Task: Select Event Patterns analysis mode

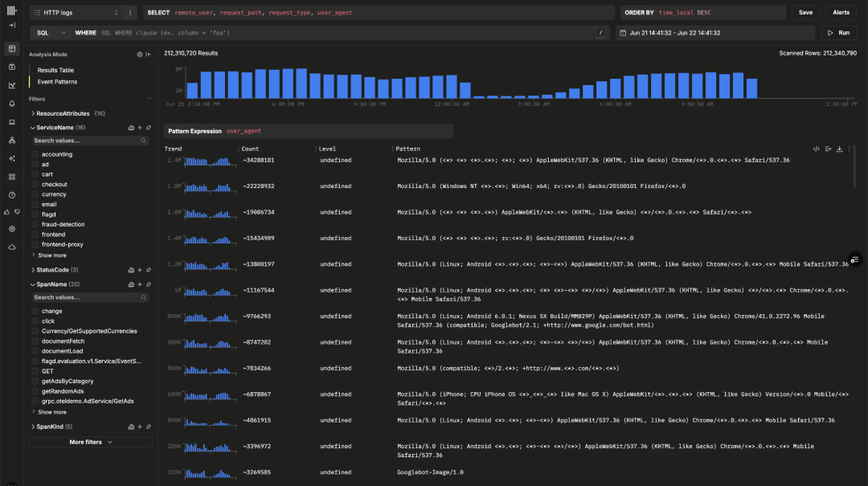Action: point(57,82)
